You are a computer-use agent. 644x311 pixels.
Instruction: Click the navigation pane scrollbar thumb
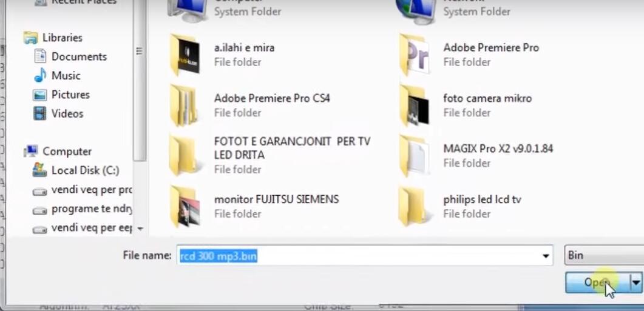[140, 80]
